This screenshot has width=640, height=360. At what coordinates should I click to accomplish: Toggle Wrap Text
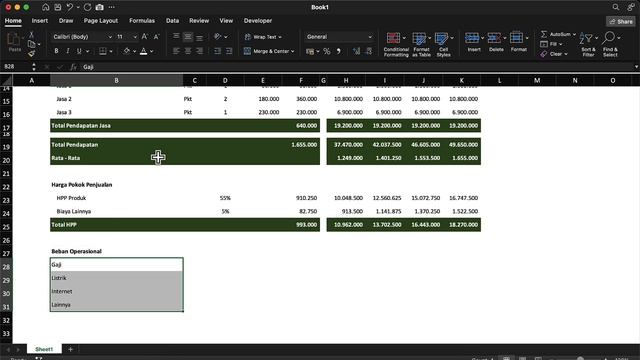coord(263,37)
